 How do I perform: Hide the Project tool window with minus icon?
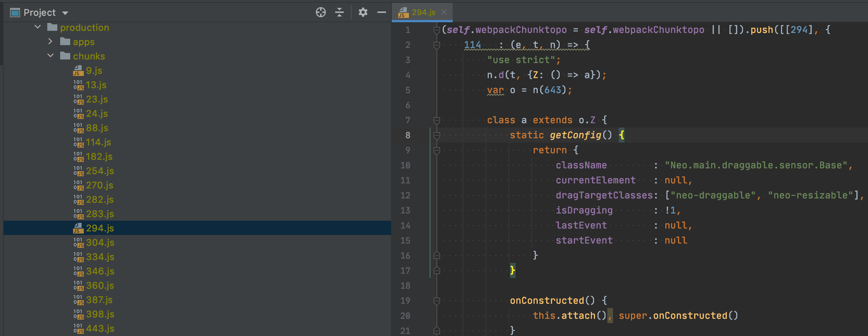382,13
